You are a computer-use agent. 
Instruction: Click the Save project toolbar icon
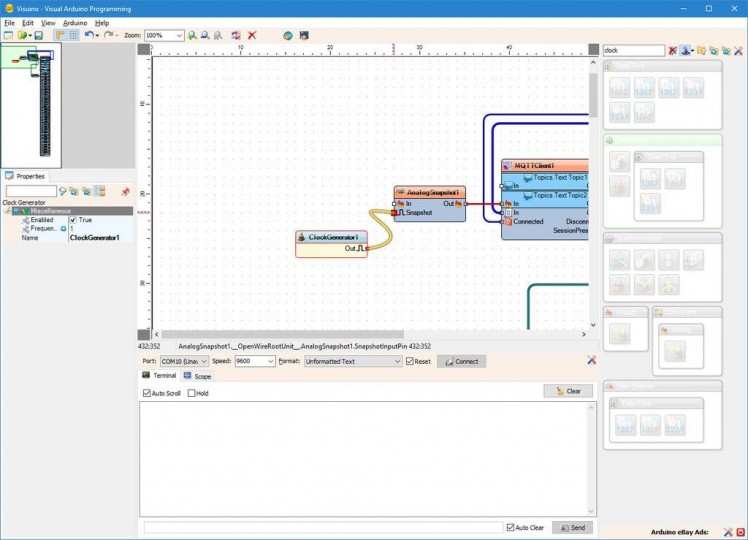(38, 35)
